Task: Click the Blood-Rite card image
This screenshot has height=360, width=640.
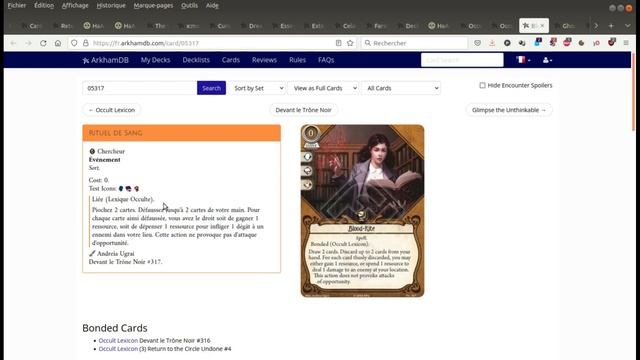Action: coord(362,211)
